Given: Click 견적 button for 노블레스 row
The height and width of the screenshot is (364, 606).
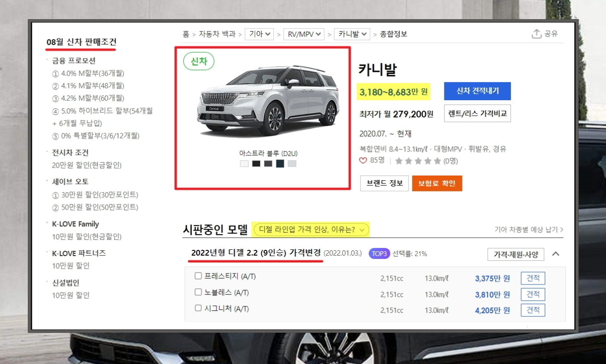Looking at the screenshot, I should coord(533,294).
